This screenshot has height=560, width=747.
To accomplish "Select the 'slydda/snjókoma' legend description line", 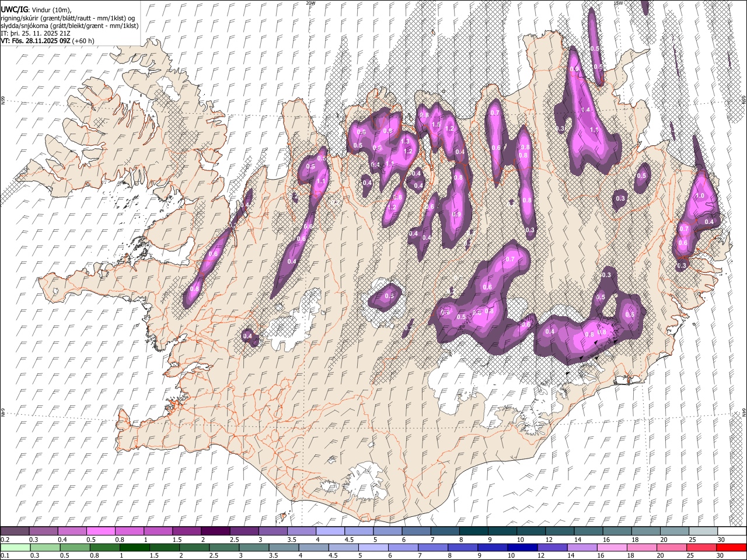I will point(69,26).
